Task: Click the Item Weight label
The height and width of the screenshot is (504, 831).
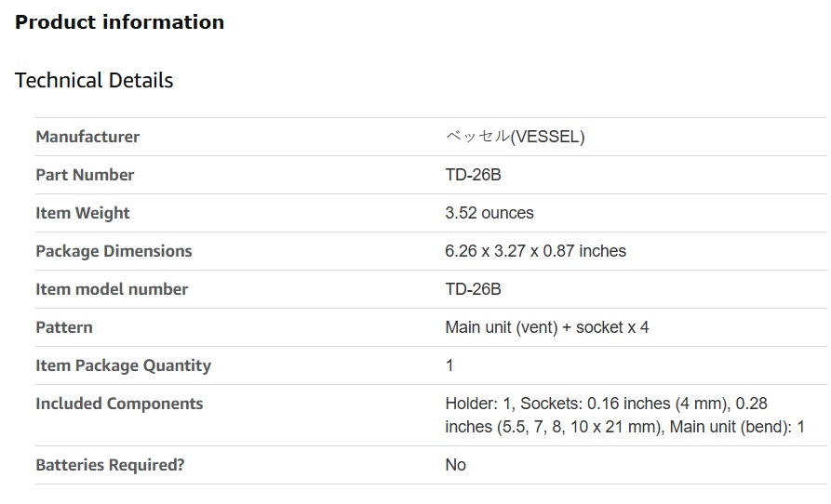Action: pyautogui.click(x=82, y=213)
